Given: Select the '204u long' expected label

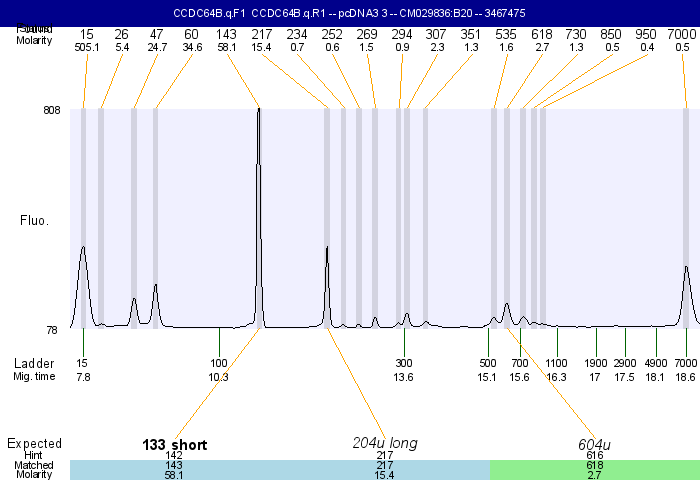Looking at the screenshot, I should (x=385, y=443).
